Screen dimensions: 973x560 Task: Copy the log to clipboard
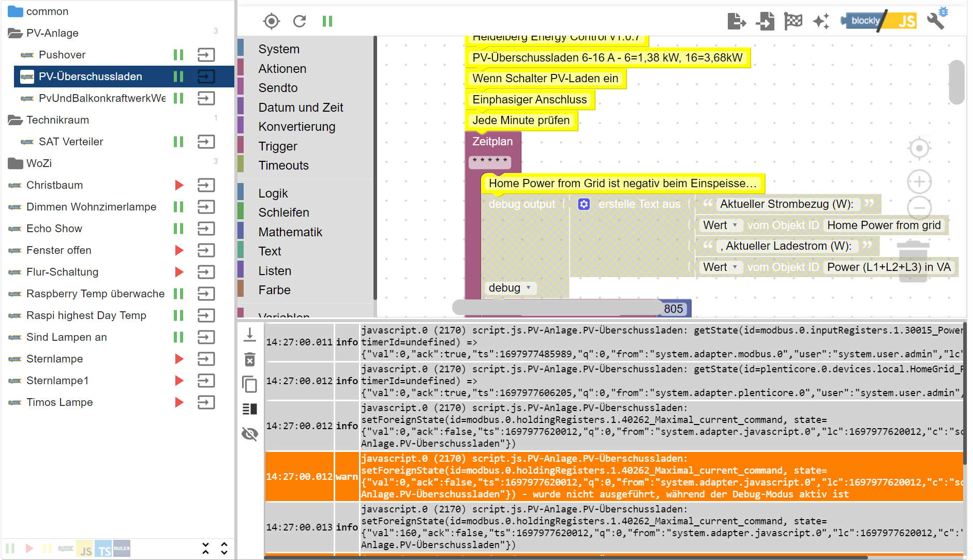250,384
